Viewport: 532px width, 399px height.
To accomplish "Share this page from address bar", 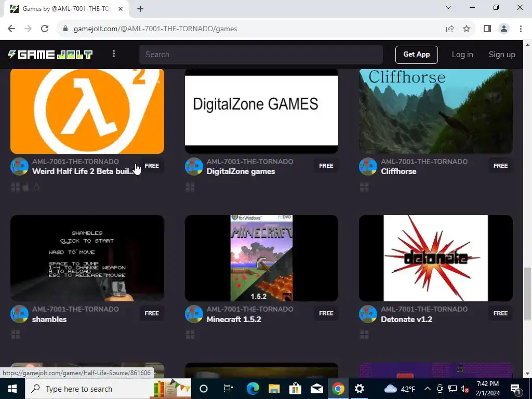I will [x=450, y=29].
